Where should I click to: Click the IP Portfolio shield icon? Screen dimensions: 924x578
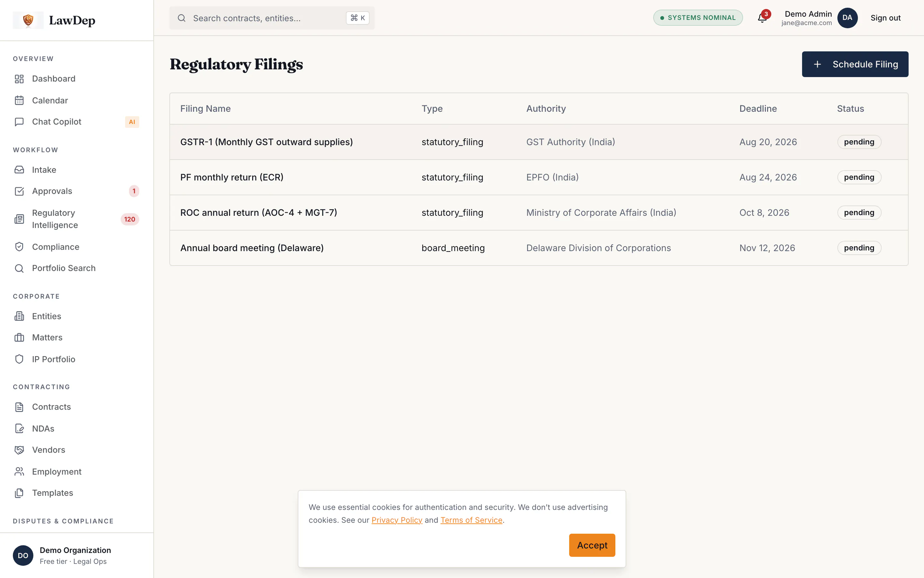pyautogui.click(x=19, y=359)
